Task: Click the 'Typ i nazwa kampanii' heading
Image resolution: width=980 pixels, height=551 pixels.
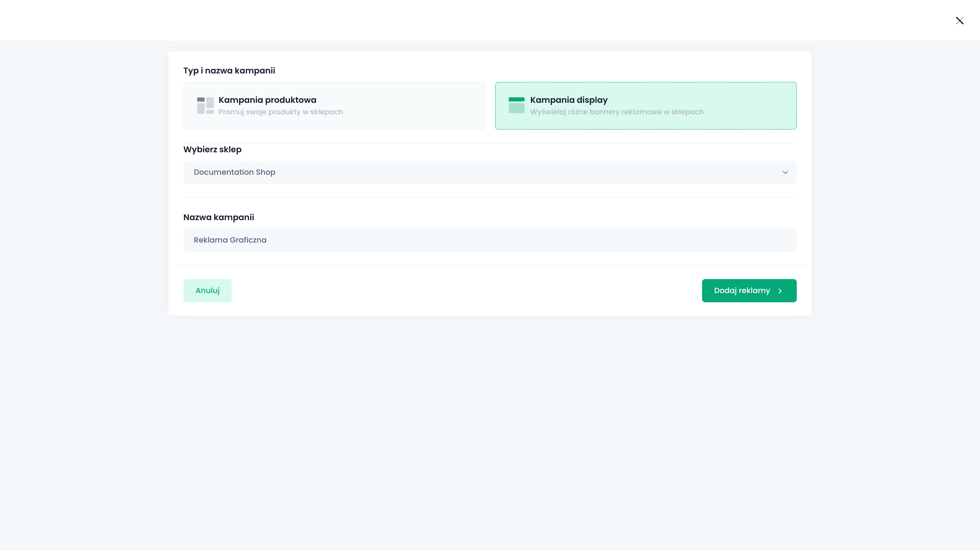Action: coord(229,71)
